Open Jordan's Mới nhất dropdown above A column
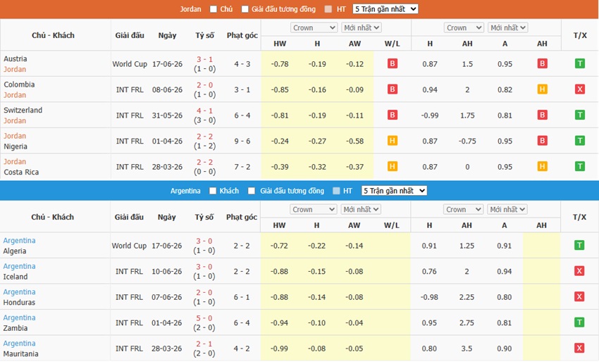The image size is (599, 364). (x=508, y=28)
